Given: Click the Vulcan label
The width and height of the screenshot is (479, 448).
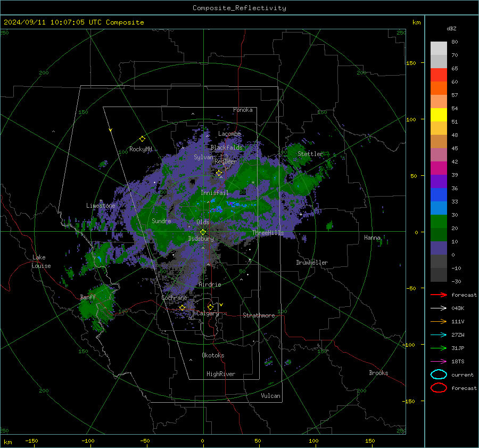Looking at the screenshot, I should pos(270,396).
